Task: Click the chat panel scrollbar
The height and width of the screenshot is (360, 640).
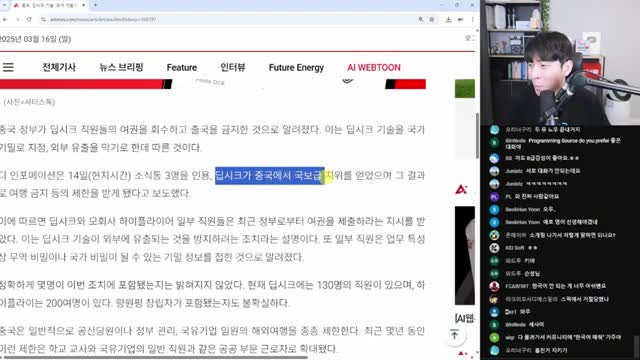Action: (x=637, y=346)
